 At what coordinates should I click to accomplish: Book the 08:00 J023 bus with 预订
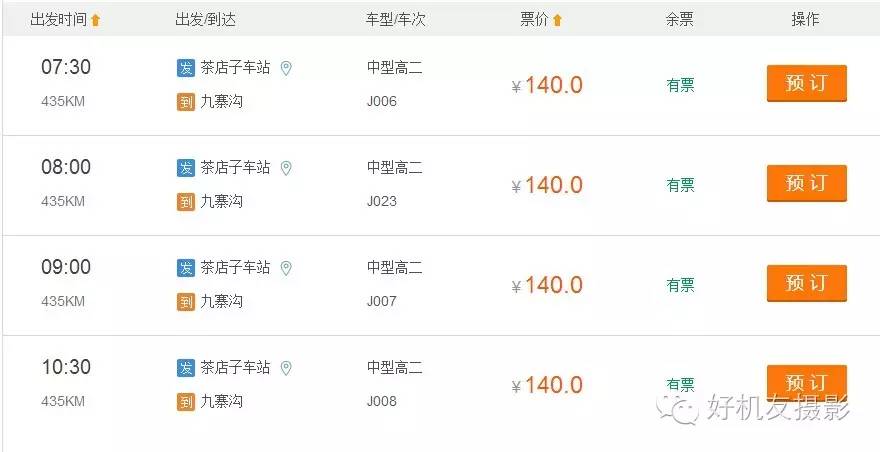click(806, 184)
